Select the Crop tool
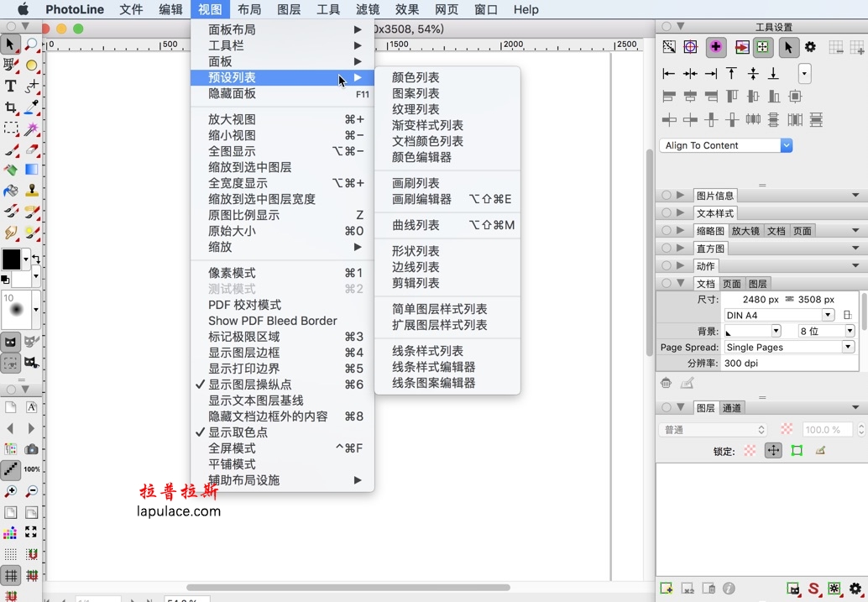The width and height of the screenshot is (868, 602). tap(10, 107)
